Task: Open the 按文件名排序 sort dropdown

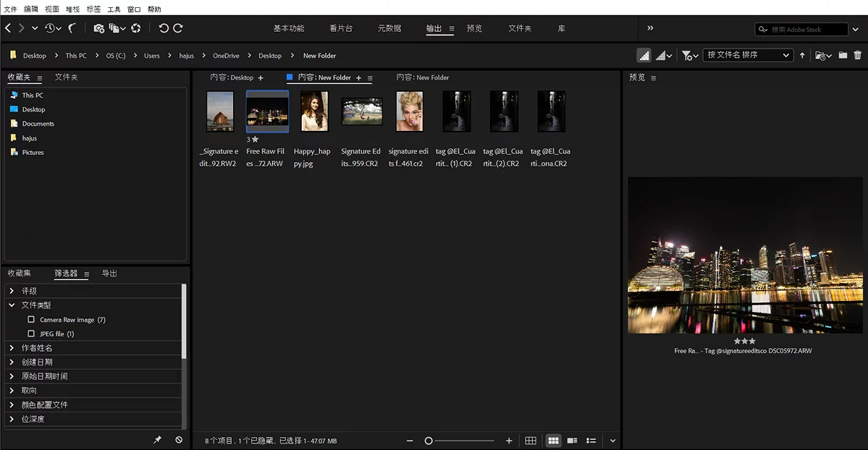Action: coord(747,55)
